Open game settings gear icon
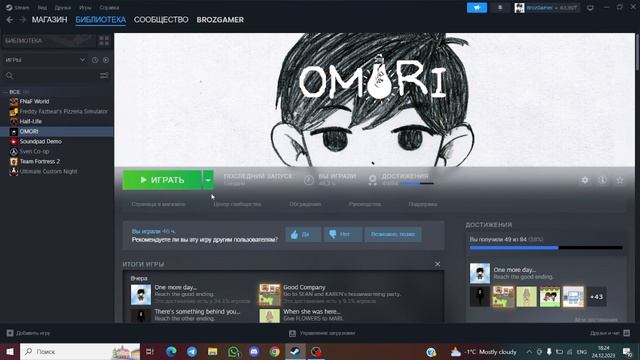This screenshot has height=360, width=640. pyautogui.click(x=584, y=180)
